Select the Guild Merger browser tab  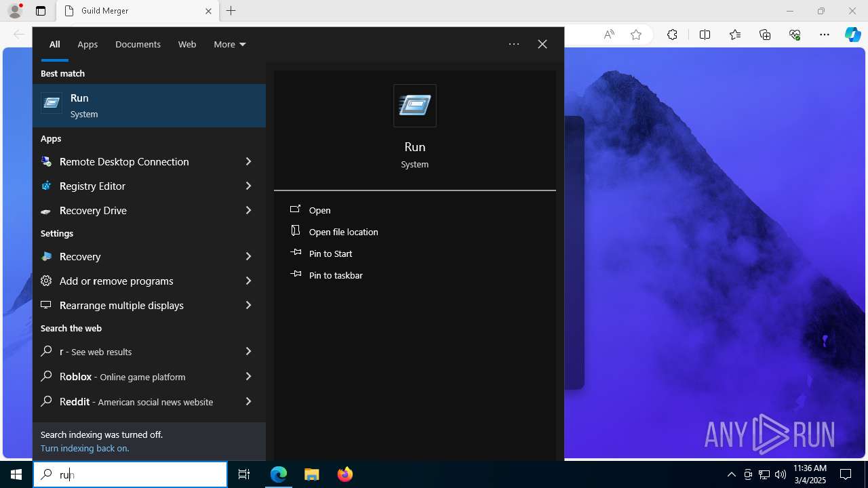pos(137,11)
